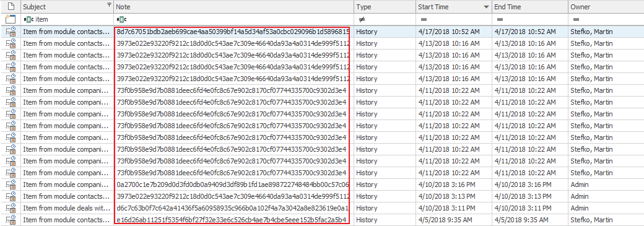Click the row icon of the e16d26ab entry
The image size is (644, 226).
point(11,220)
